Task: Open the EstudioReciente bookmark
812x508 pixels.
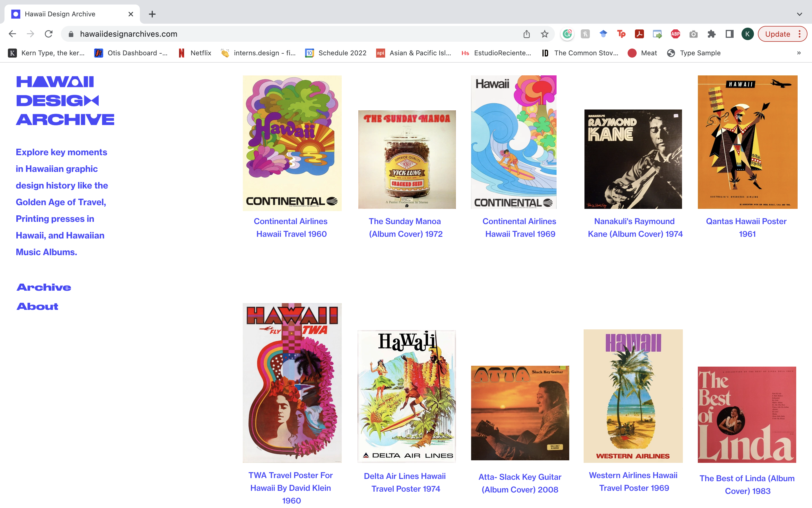Action: pos(496,53)
